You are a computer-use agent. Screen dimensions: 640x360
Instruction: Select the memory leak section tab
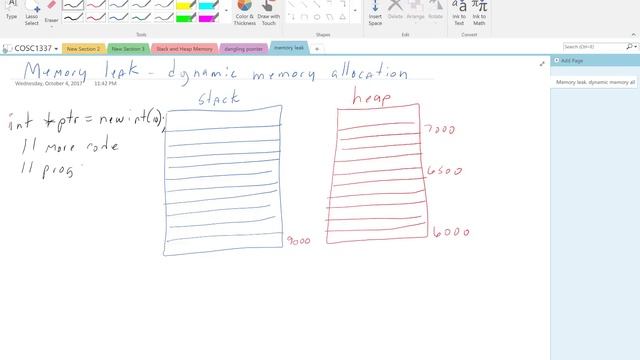click(x=289, y=48)
